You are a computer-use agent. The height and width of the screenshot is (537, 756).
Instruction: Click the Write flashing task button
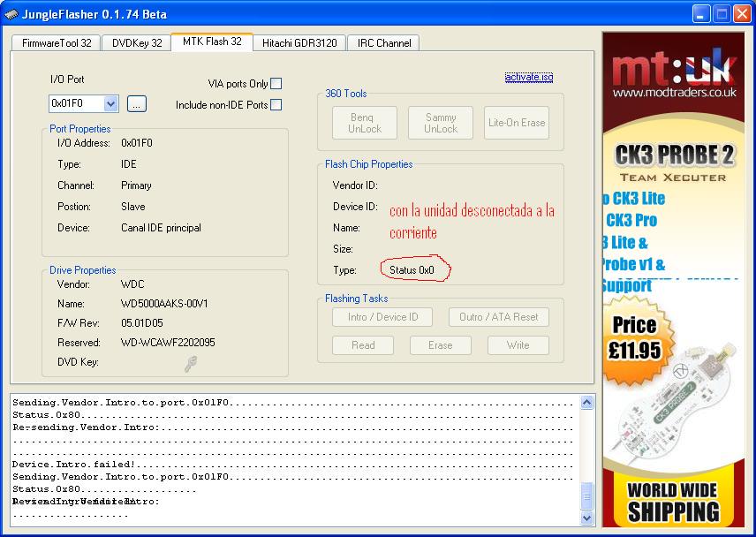(518, 345)
